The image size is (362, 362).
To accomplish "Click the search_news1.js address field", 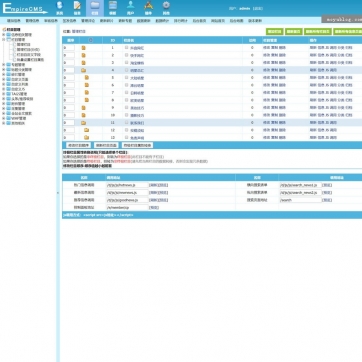I will point(301,185).
